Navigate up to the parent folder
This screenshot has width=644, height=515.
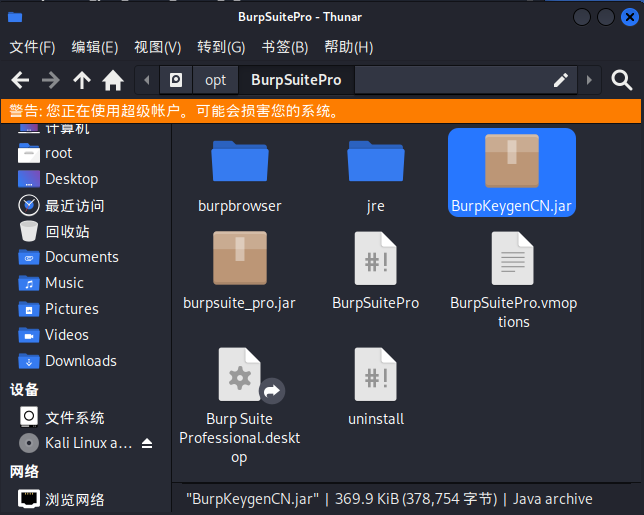coord(82,80)
